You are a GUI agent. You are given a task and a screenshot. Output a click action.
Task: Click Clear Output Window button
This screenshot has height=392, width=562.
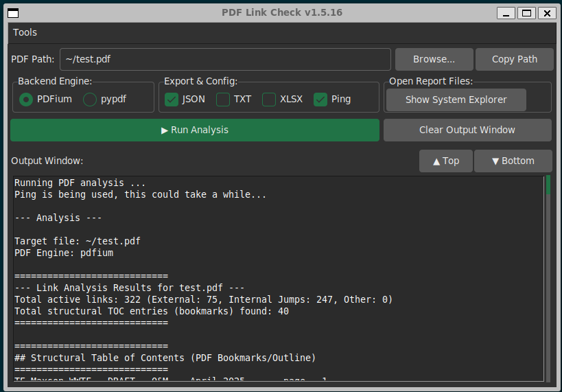click(467, 130)
